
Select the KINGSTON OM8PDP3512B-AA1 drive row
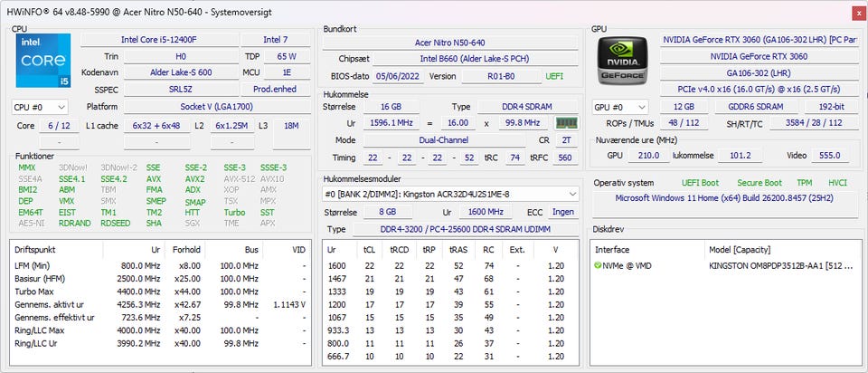pyautogui.click(x=725, y=266)
